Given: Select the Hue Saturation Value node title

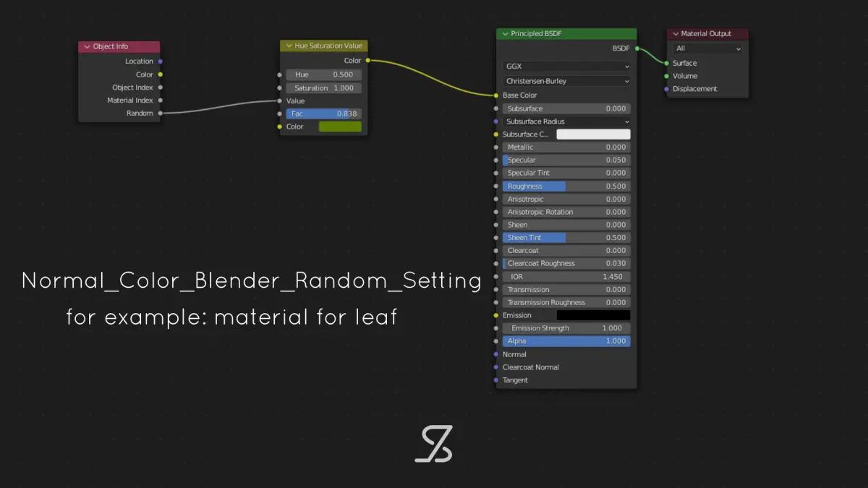Looking at the screenshot, I should pos(328,46).
